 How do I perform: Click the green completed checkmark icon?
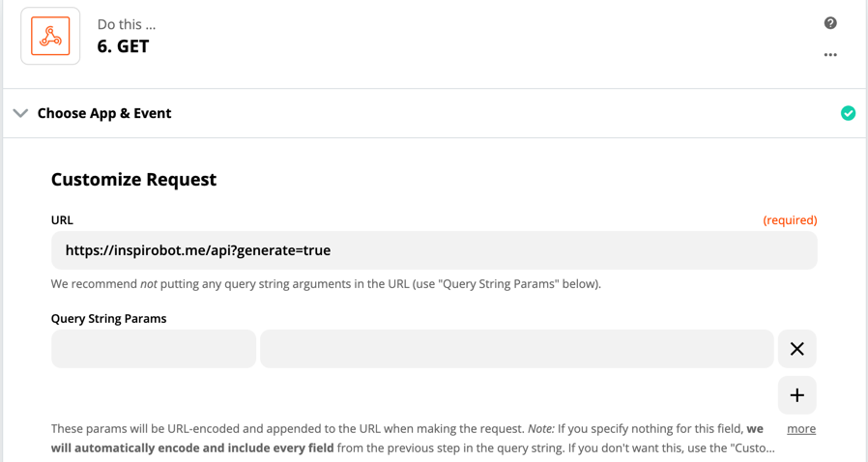[x=848, y=113]
